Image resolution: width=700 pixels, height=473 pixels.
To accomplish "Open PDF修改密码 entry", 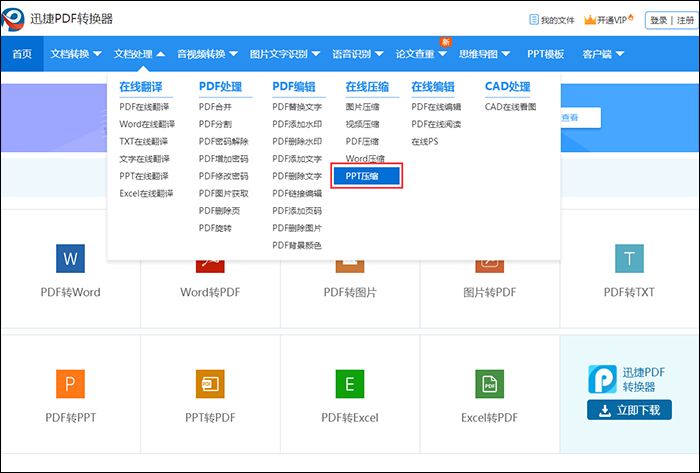I will (224, 176).
